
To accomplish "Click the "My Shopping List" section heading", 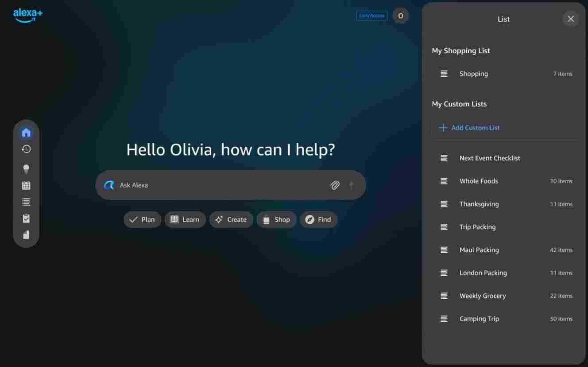I will tap(461, 51).
